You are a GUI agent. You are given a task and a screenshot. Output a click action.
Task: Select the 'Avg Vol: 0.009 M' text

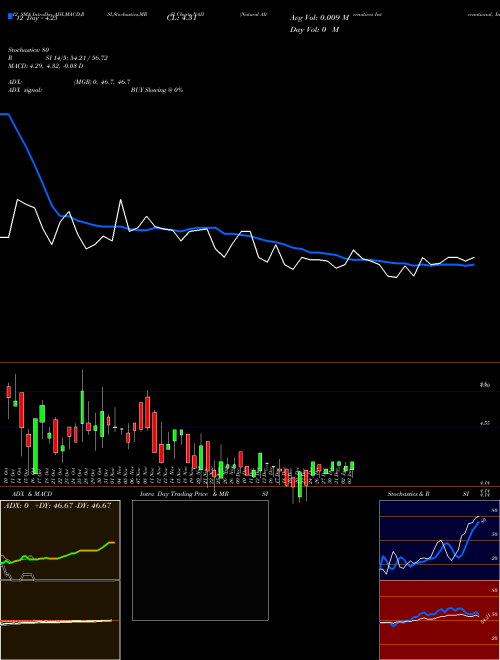click(319, 18)
